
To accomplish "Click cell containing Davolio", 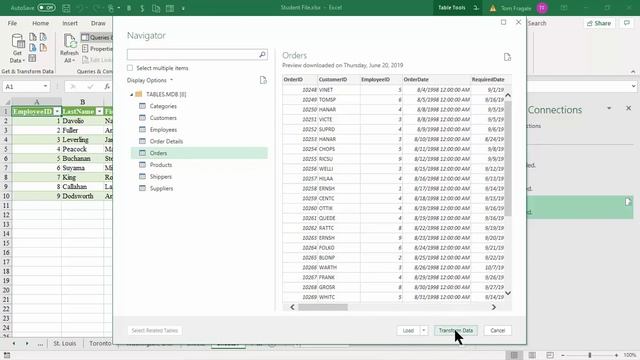I will (82, 121).
